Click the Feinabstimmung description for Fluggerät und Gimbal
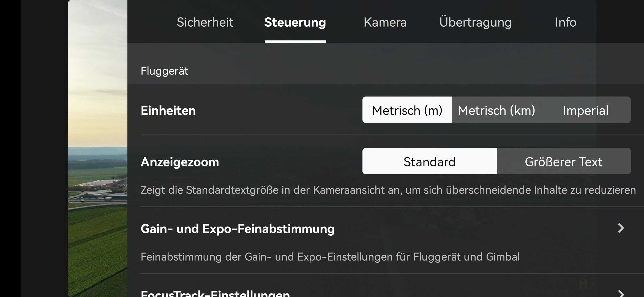The height and width of the screenshot is (297, 644). (x=330, y=257)
